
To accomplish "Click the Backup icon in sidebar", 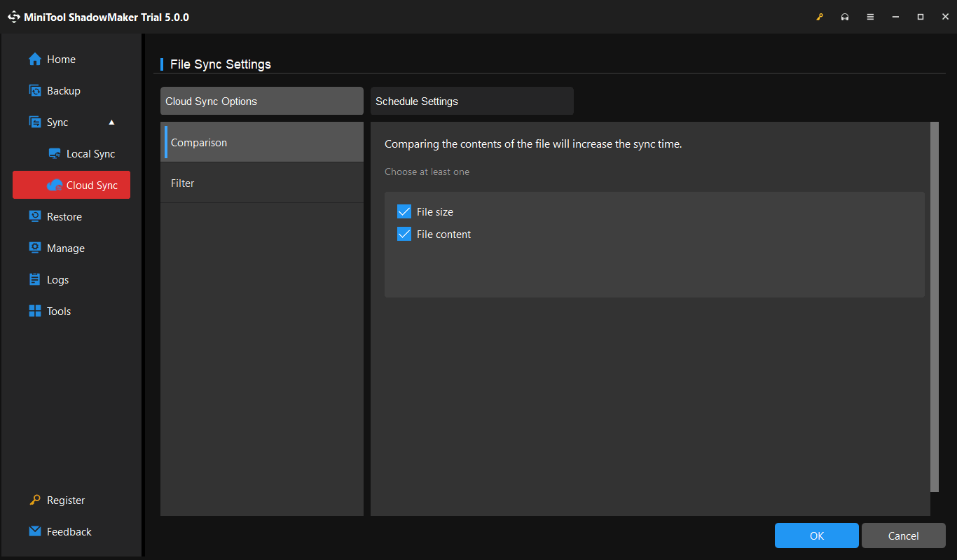I will pos(35,91).
